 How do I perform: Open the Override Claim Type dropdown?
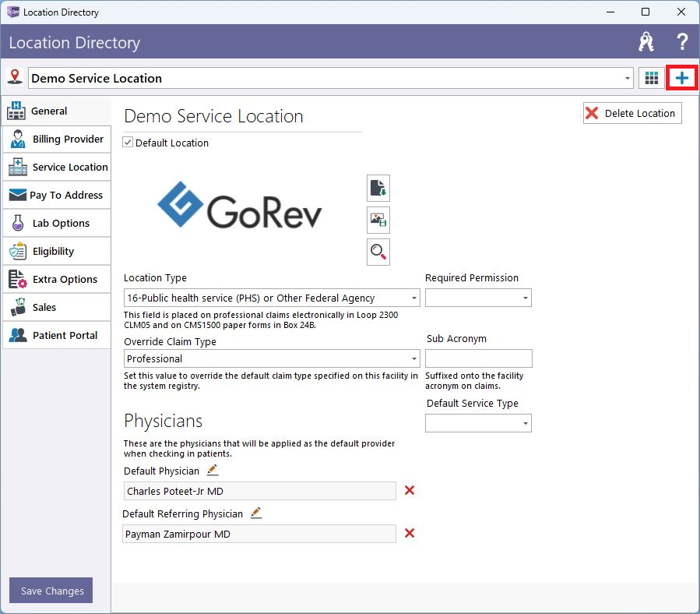click(413, 358)
